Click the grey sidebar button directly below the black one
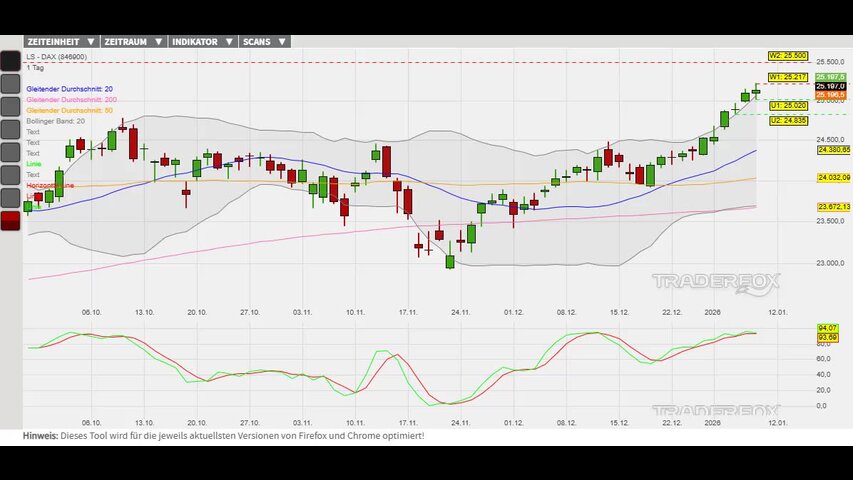The width and height of the screenshot is (853, 480). point(10,85)
